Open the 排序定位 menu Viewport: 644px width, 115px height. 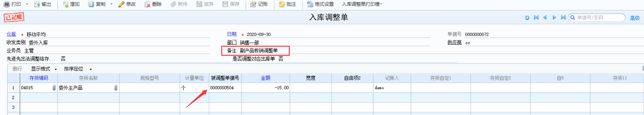[x=78, y=69]
